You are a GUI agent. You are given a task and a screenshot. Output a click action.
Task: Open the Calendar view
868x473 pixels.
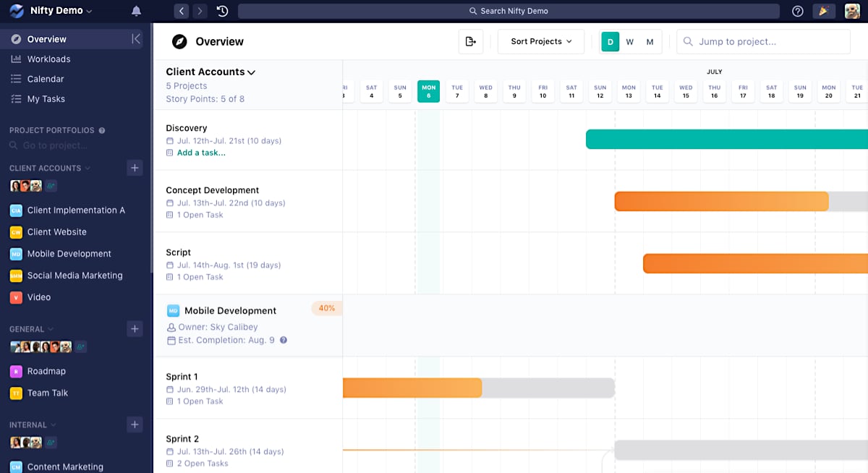point(45,79)
